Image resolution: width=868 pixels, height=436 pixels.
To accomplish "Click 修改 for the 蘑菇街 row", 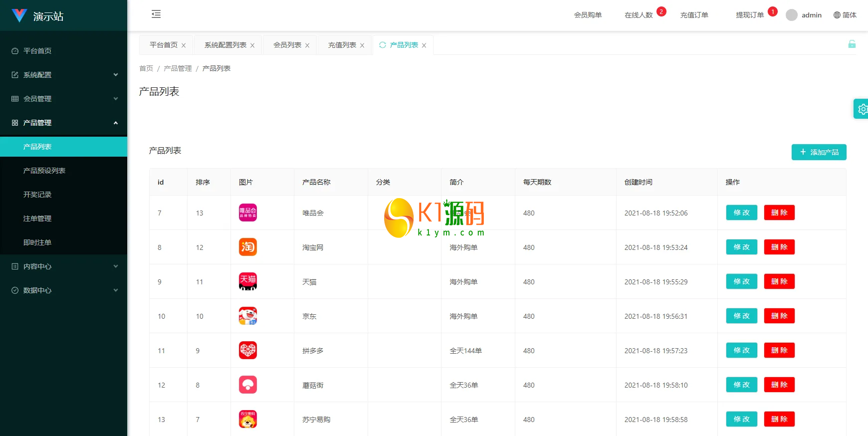I will (741, 385).
